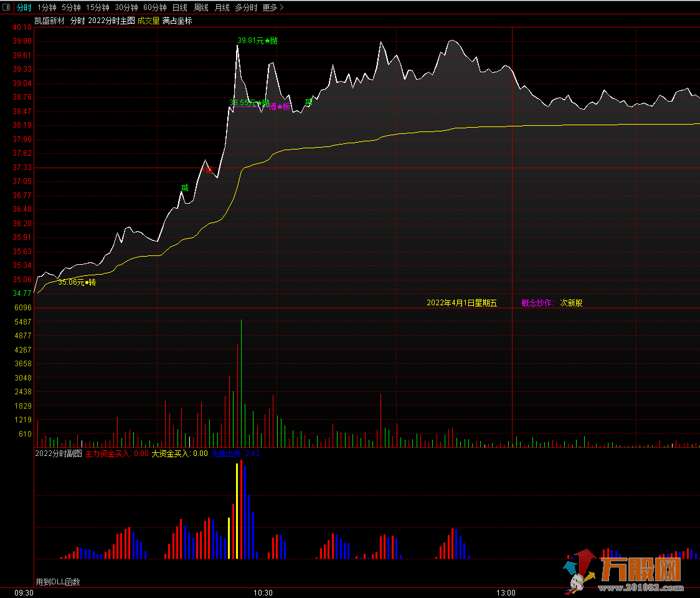Click the 35.06 price axis label
Viewport: 700px width, 598px height.
(22, 280)
